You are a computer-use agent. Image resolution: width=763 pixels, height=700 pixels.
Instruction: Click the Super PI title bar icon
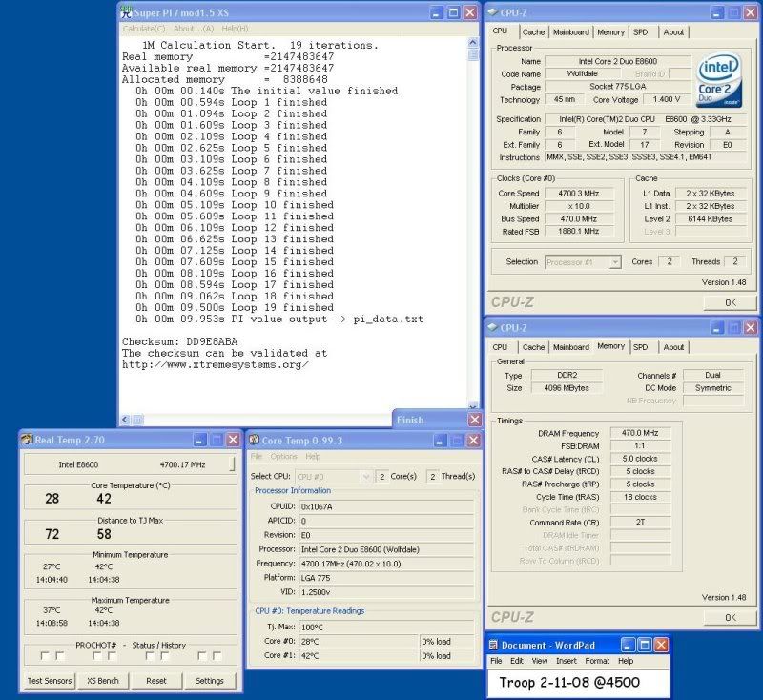(125, 12)
